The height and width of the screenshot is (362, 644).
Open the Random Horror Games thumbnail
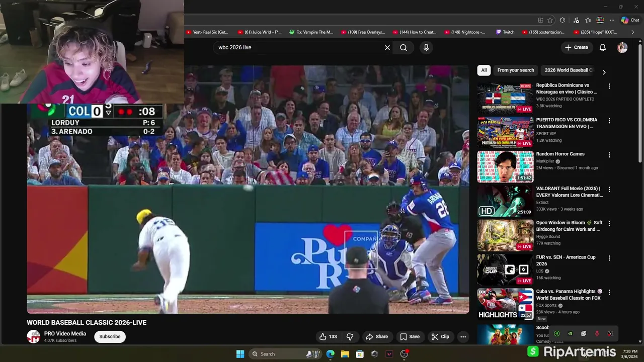pyautogui.click(x=505, y=166)
